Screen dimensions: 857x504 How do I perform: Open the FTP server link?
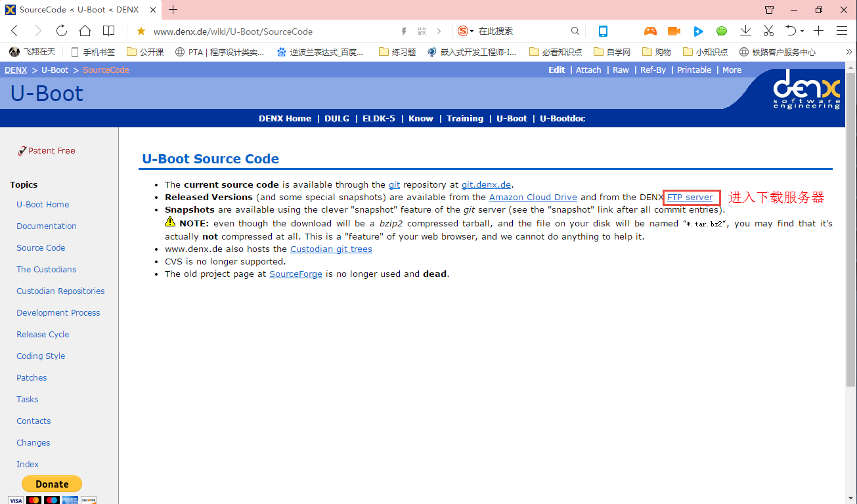690,197
